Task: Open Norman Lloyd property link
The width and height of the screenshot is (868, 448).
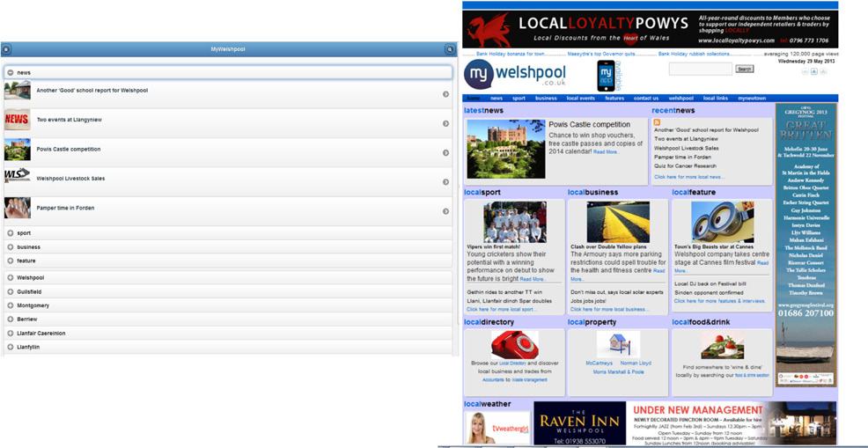Action: tap(636, 364)
